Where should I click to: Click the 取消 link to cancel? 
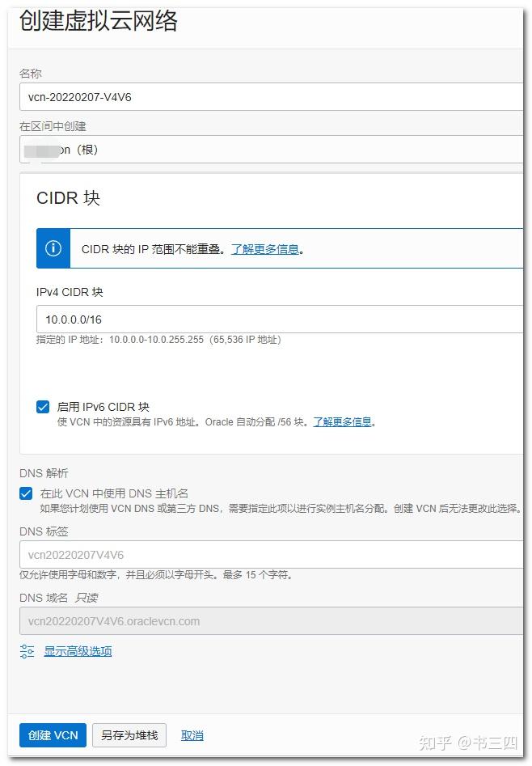192,735
